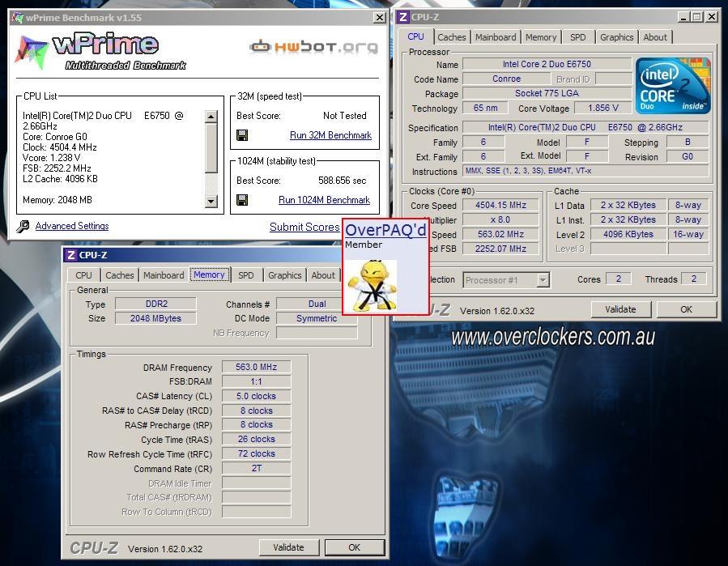Open SPD tab in right CPU-Z window
The image size is (728, 566).
578,37
